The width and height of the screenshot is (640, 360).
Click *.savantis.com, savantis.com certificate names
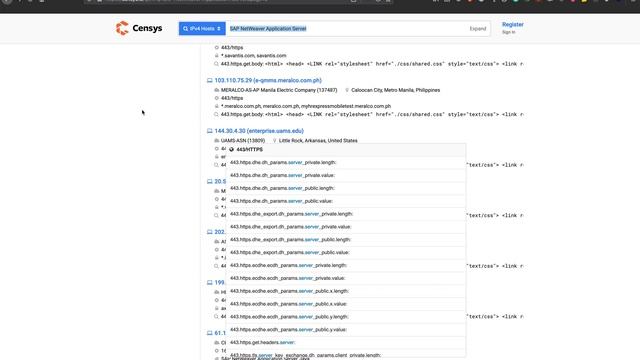tap(253, 56)
